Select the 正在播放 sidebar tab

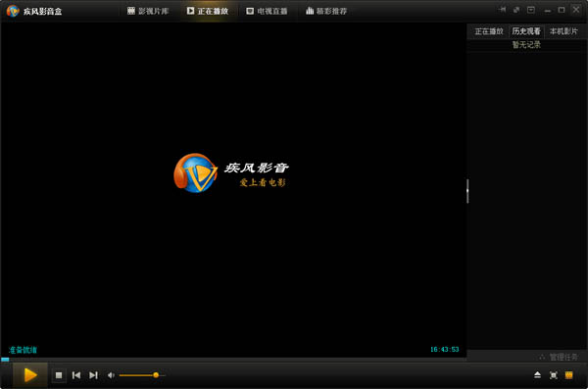[x=489, y=31]
